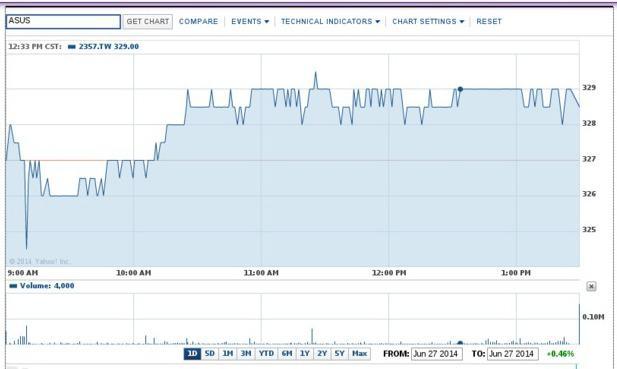Click the 9:00 AM axis label
The image size is (617, 369).
pyautogui.click(x=23, y=273)
